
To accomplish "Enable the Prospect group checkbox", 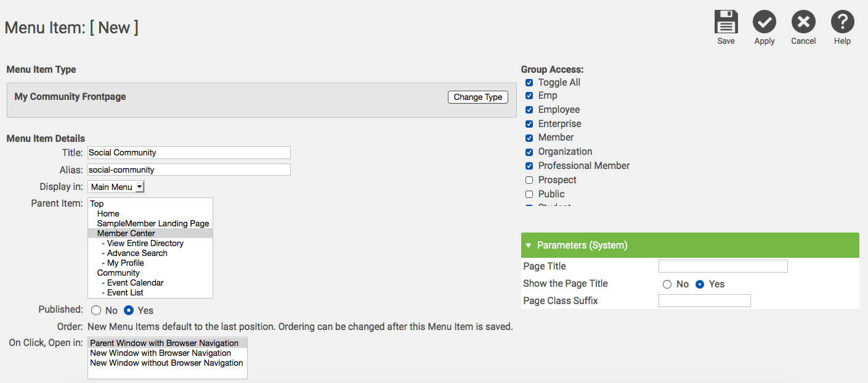I will 529,180.
